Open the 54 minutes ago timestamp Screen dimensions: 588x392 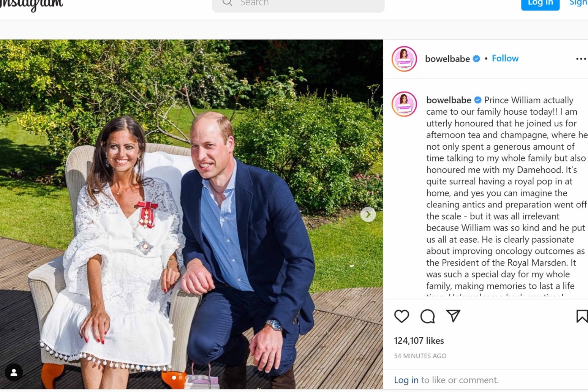point(420,356)
